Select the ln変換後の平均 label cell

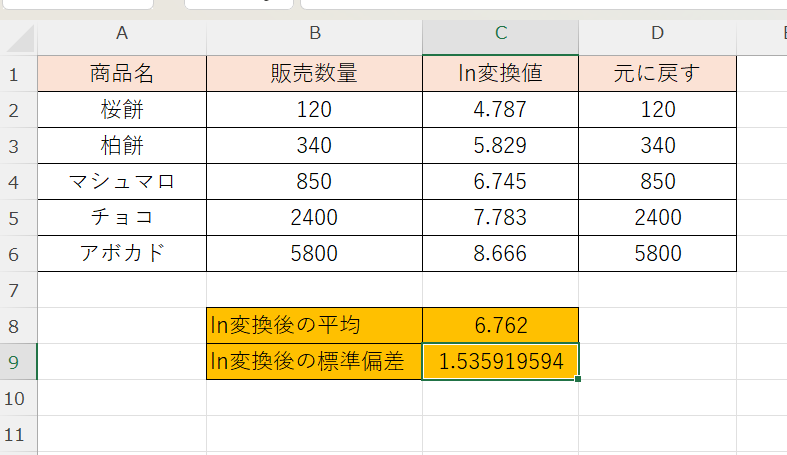point(314,326)
